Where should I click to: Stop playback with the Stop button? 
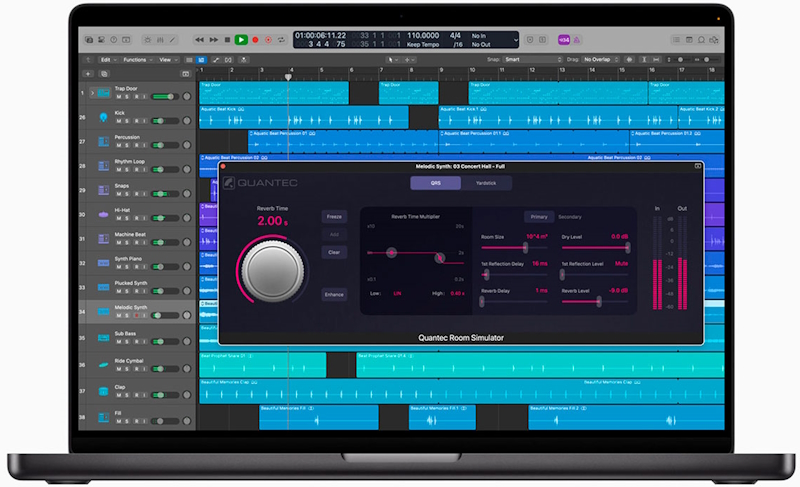tap(228, 40)
